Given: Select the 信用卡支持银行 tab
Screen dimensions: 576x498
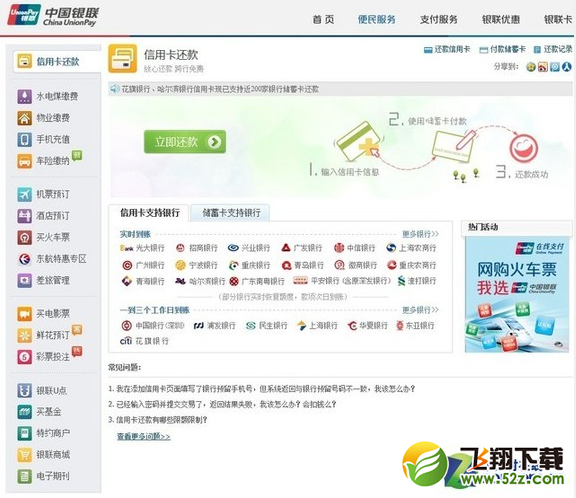Looking at the screenshot, I should [150, 213].
